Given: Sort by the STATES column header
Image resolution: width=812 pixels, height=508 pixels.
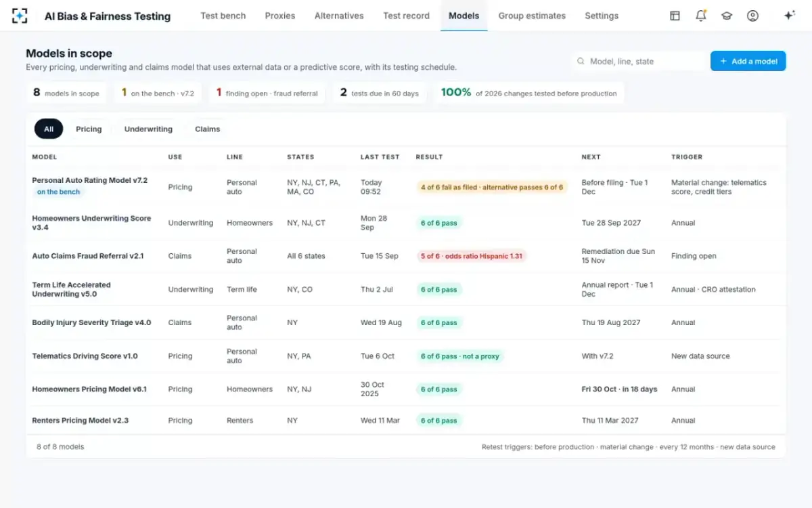Looking at the screenshot, I should click(300, 156).
